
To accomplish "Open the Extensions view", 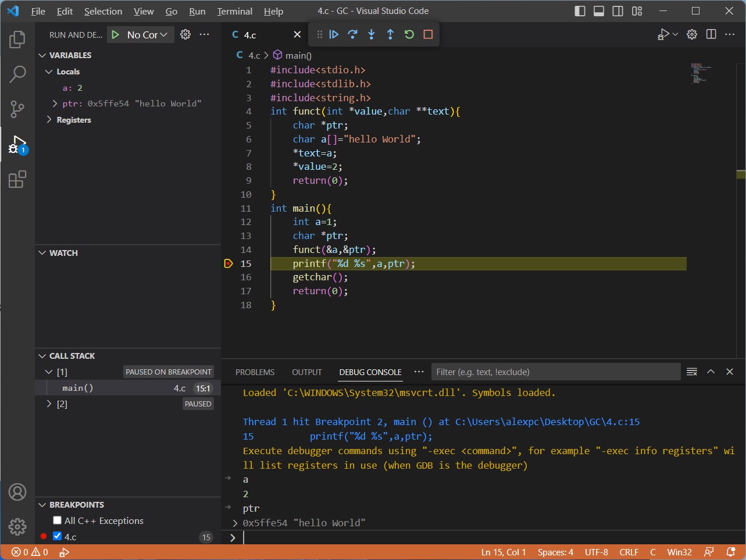I will 17,179.
